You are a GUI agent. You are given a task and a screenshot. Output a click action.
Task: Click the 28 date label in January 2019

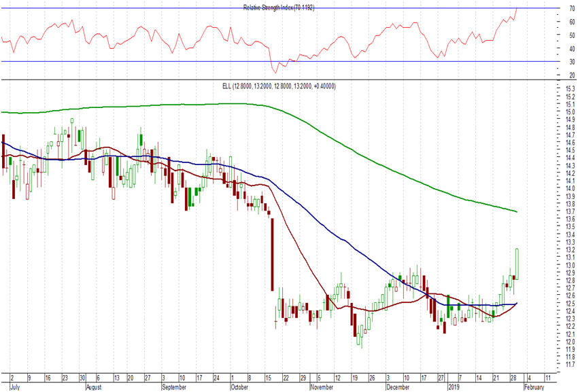[x=514, y=378]
